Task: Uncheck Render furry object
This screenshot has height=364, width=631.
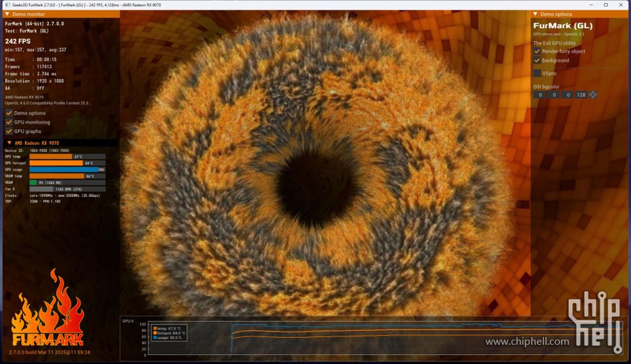Action: [537, 51]
